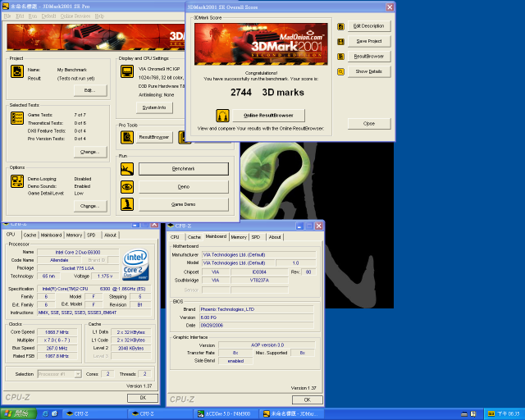Click the Display and CPU Settings monitor icon

pos(127,71)
